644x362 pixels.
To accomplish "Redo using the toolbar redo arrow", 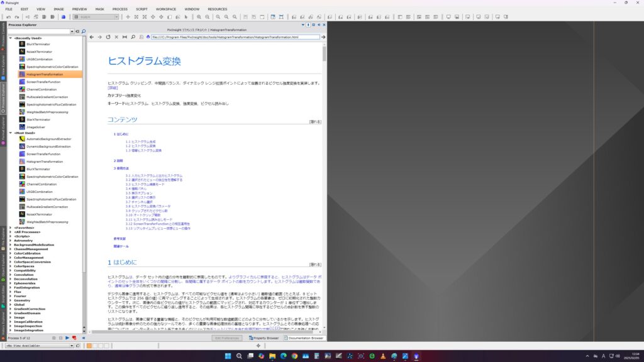I will [x=17, y=17].
